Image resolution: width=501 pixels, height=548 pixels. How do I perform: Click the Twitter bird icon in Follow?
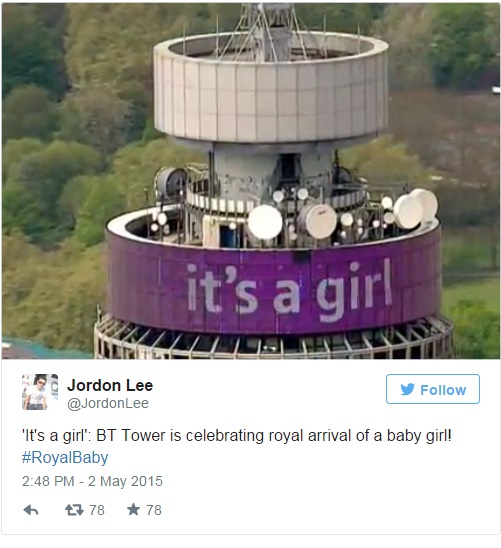[407, 389]
